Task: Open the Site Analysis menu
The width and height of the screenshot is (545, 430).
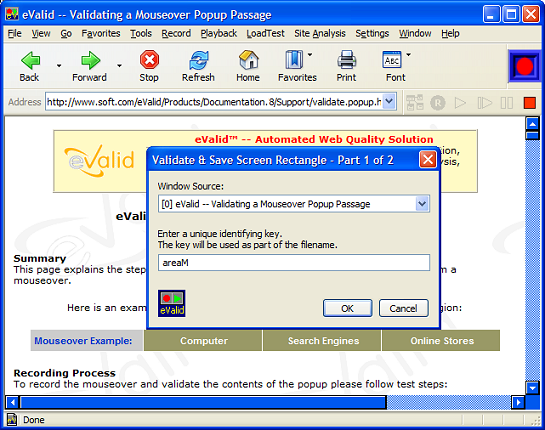Action: click(320, 33)
